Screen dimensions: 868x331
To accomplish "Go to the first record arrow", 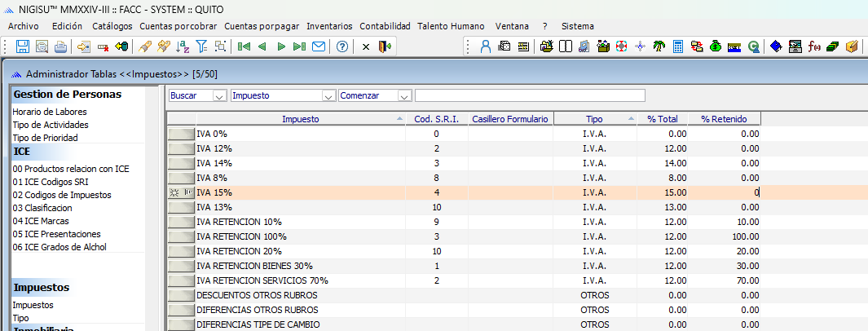I will coord(244,46).
